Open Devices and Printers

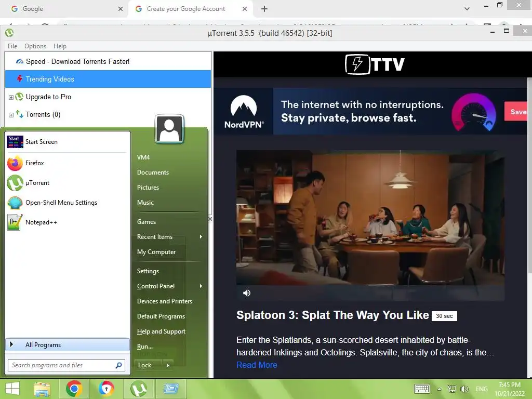(165, 301)
